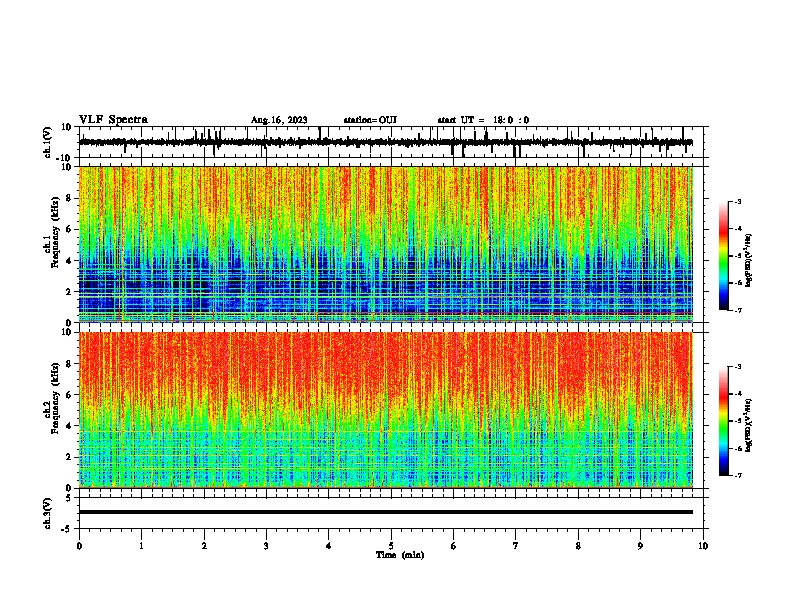Click the ch.1 color scale log(PSD) unit label
The height and width of the screenshot is (612, 792).
click(x=749, y=260)
